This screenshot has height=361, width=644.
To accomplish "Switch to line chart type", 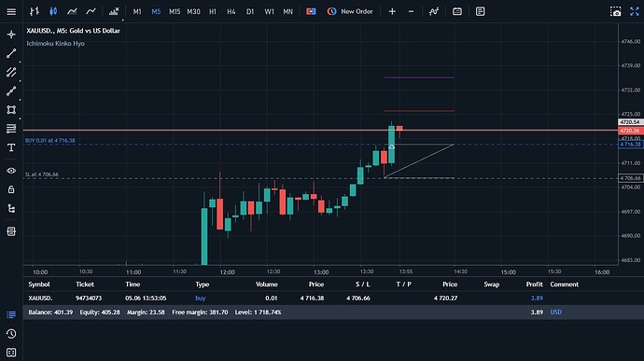I will point(91,11).
